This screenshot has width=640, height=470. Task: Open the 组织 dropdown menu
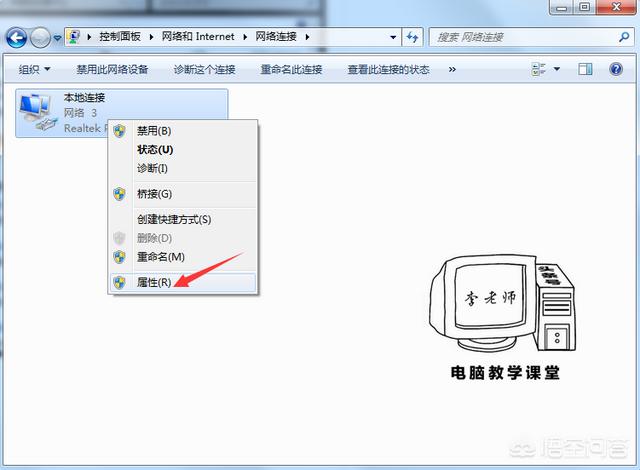pyautogui.click(x=34, y=69)
